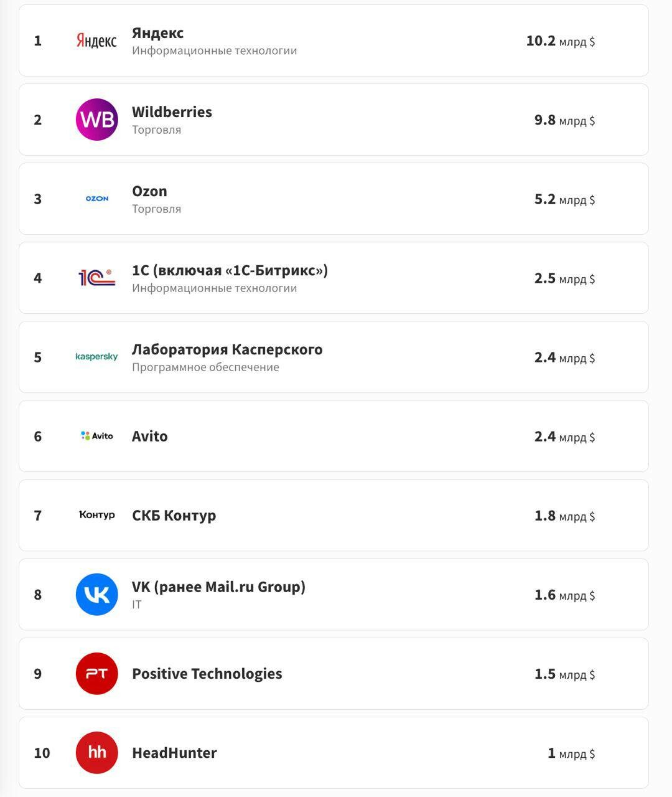
Task: Click the blue VK round logo
Action: click(97, 595)
